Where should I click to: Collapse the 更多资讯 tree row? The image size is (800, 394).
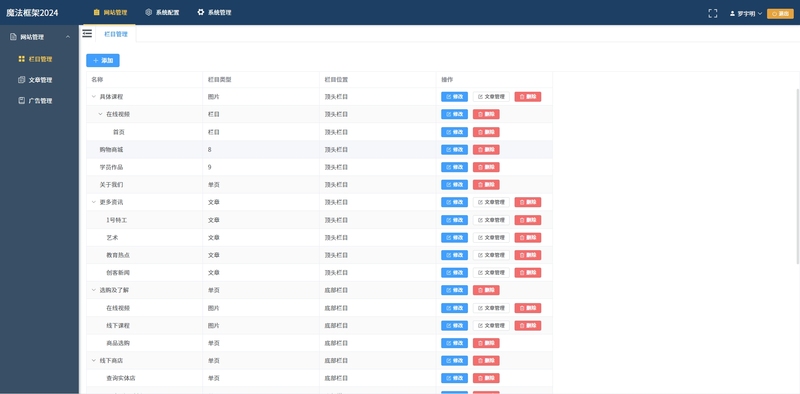(93, 202)
